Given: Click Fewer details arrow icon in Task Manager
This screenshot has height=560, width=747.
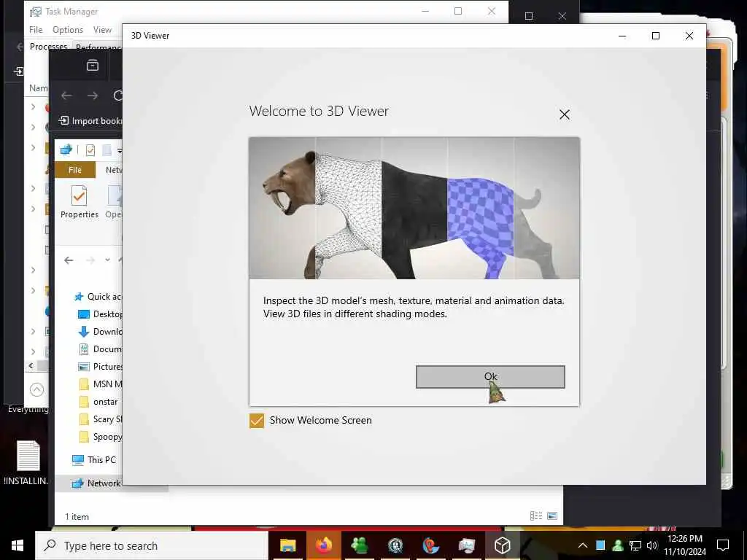Looking at the screenshot, I should coord(36,389).
